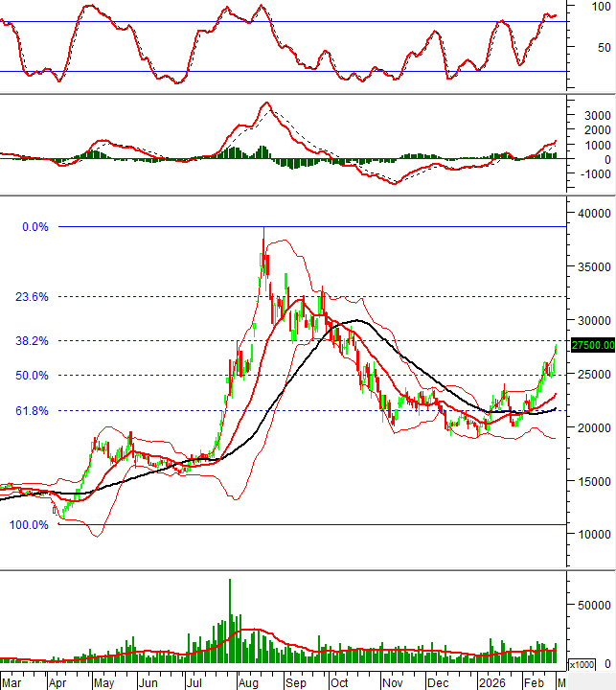Viewport: 616px width, 690px height.
Task: Select the 50000 label on volume axis
Action: coord(595,606)
